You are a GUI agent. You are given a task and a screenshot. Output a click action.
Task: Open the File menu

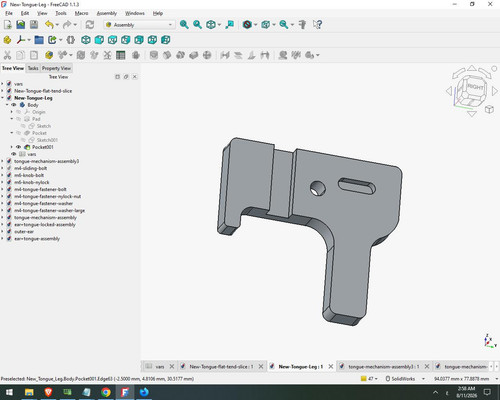[x=9, y=13]
